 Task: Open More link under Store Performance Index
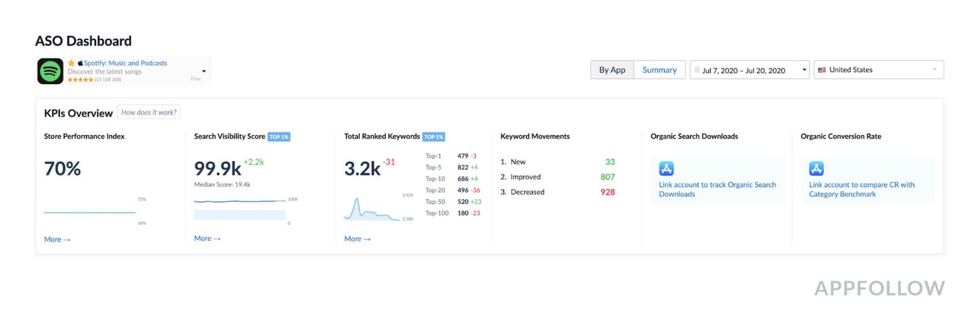(x=57, y=239)
